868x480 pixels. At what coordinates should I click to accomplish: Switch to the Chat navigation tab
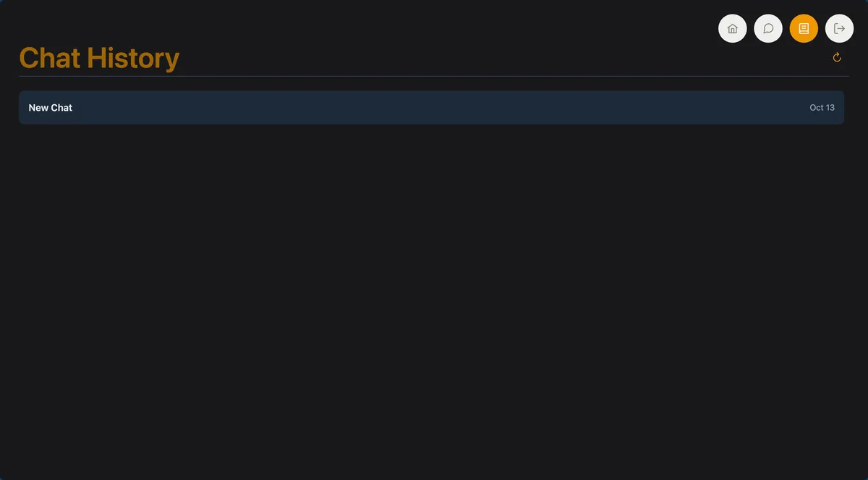click(768, 29)
